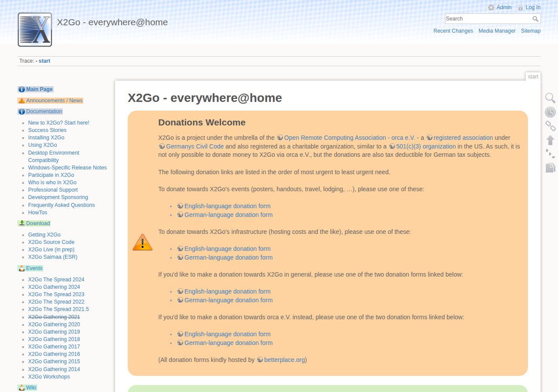Click the copy page tool icon

pyautogui.click(x=551, y=168)
